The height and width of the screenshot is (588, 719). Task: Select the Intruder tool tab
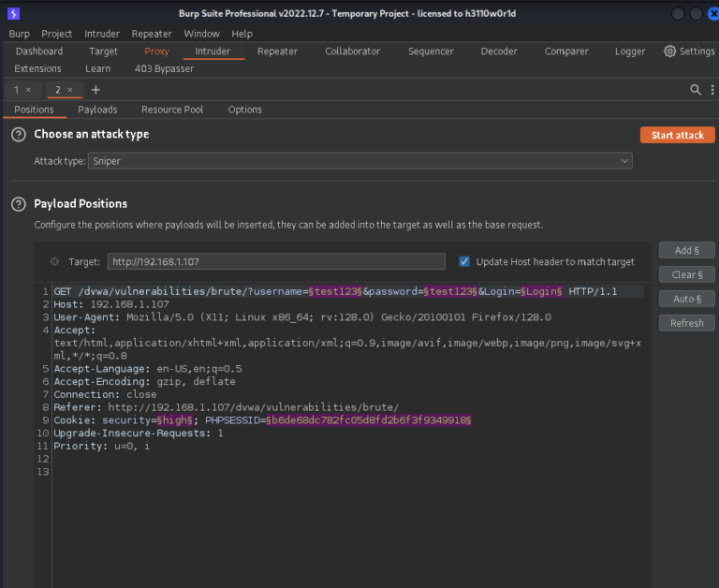click(x=213, y=51)
